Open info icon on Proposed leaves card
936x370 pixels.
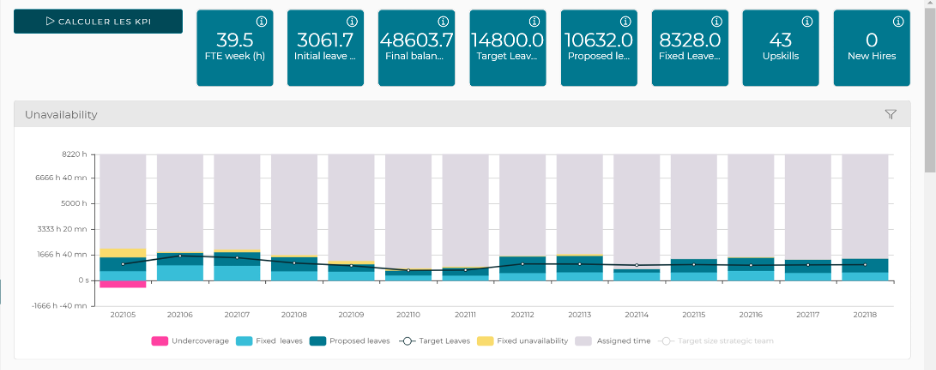[625, 21]
